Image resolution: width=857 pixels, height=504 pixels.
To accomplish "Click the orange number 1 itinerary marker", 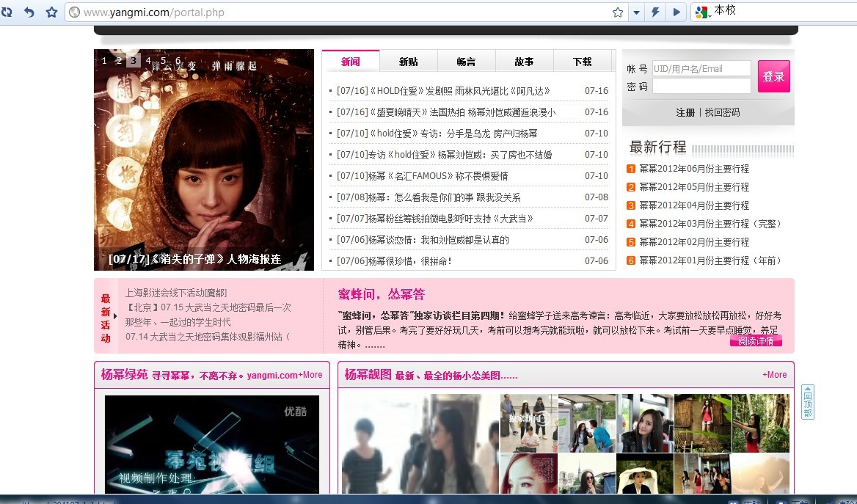I will click(x=629, y=169).
